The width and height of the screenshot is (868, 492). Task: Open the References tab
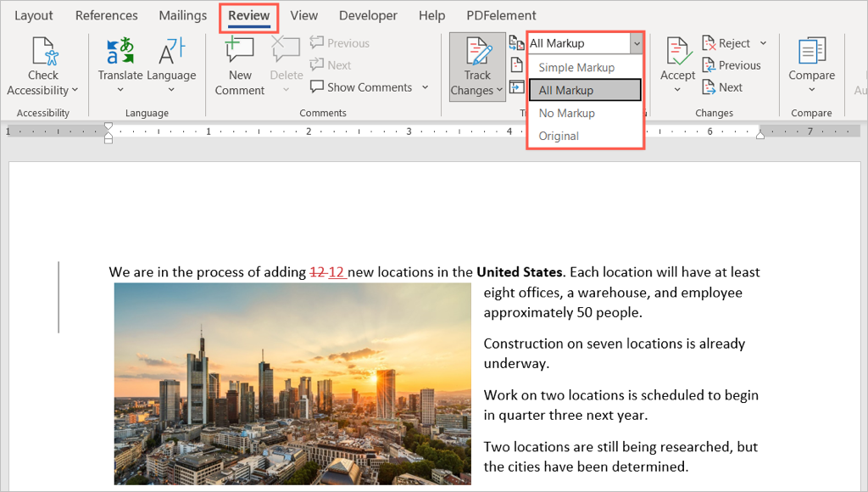105,15
